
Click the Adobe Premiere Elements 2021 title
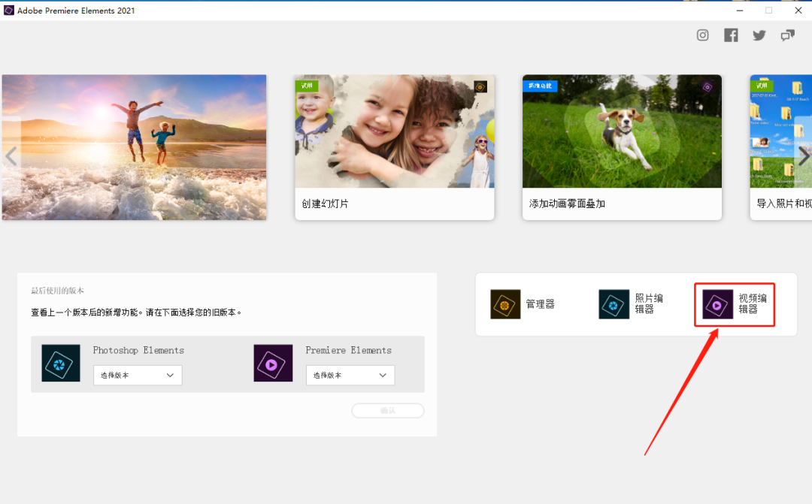76,11
